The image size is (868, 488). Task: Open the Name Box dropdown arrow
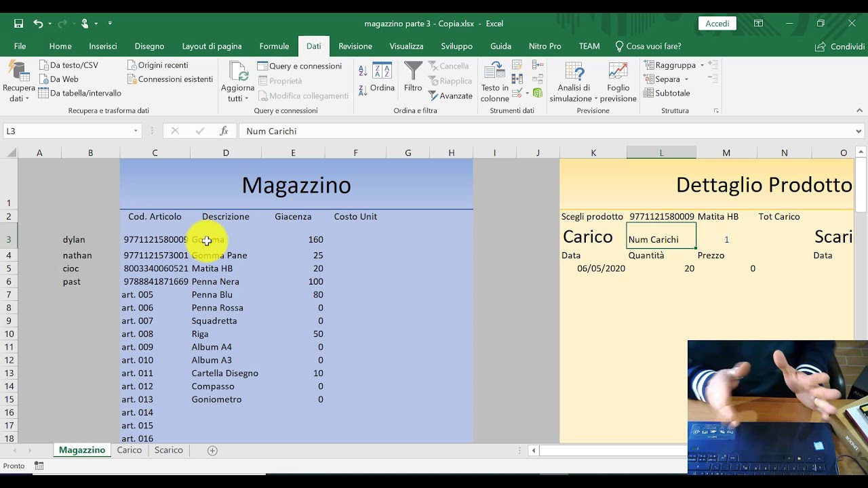[x=136, y=131]
